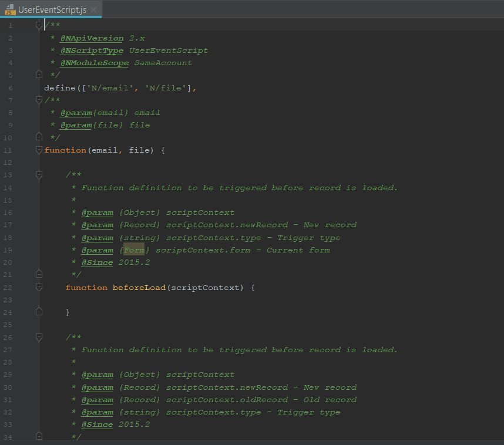Click the define keyword on line 6
The height and width of the screenshot is (445, 504).
click(x=60, y=87)
